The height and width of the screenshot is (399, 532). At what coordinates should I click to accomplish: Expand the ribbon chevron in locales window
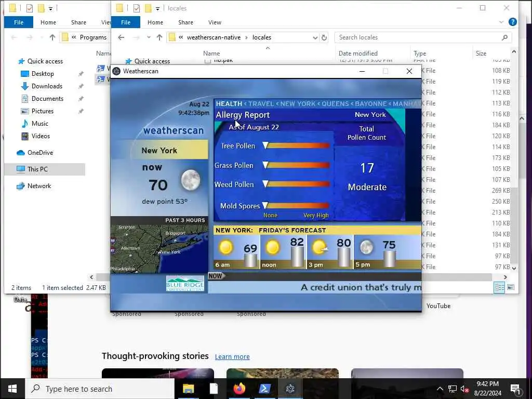[501, 22]
